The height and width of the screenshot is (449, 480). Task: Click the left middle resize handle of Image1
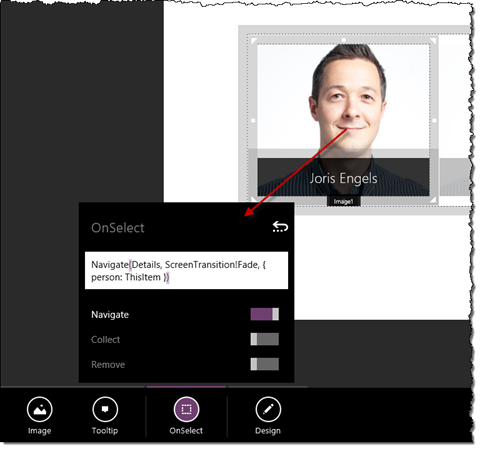(253, 120)
